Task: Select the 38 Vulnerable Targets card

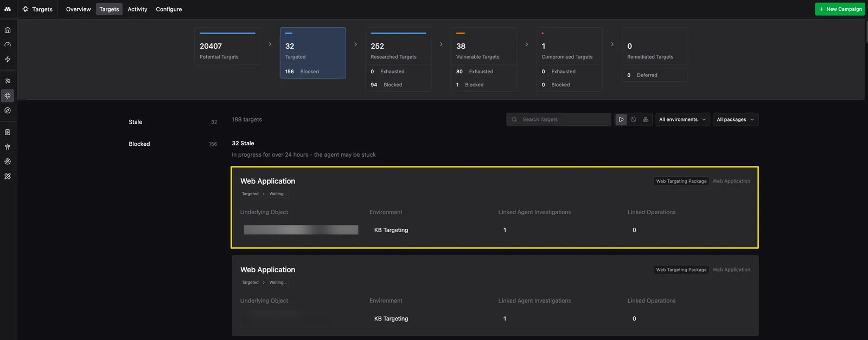Action: pos(484,47)
